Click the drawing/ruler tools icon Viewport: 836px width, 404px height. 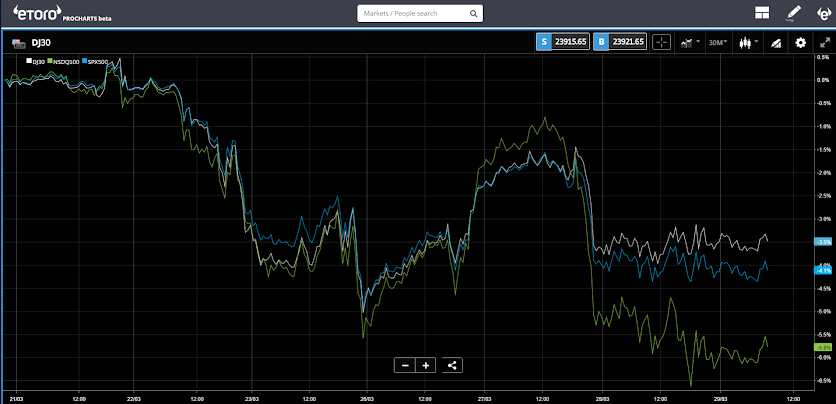(776, 43)
